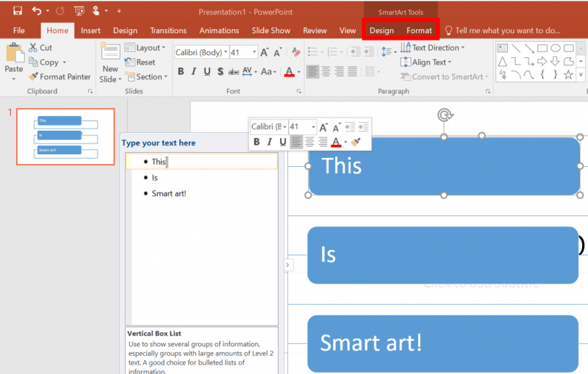Align text left in ribbon Paragraph group

click(x=312, y=71)
